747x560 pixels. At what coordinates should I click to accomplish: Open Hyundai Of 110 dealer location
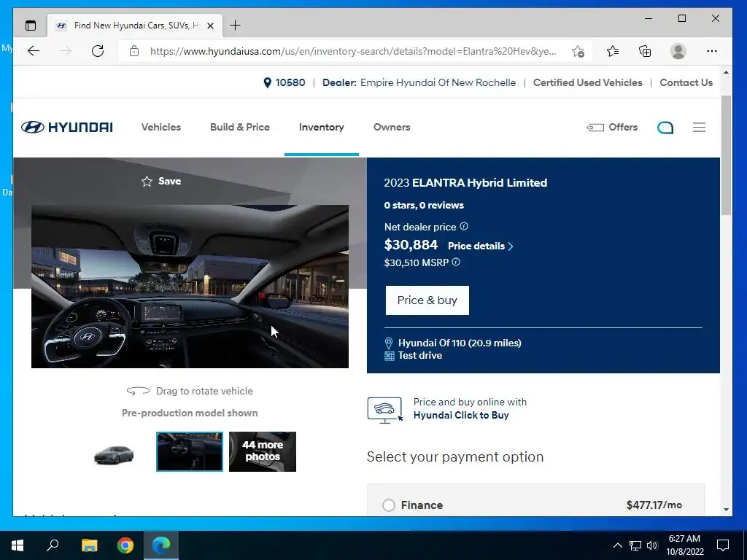click(460, 343)
